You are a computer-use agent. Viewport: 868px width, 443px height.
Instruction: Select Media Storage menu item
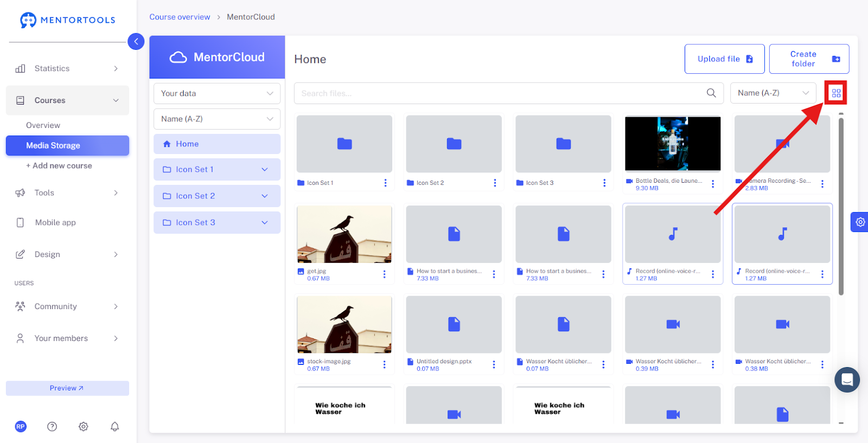coord(67,145)
